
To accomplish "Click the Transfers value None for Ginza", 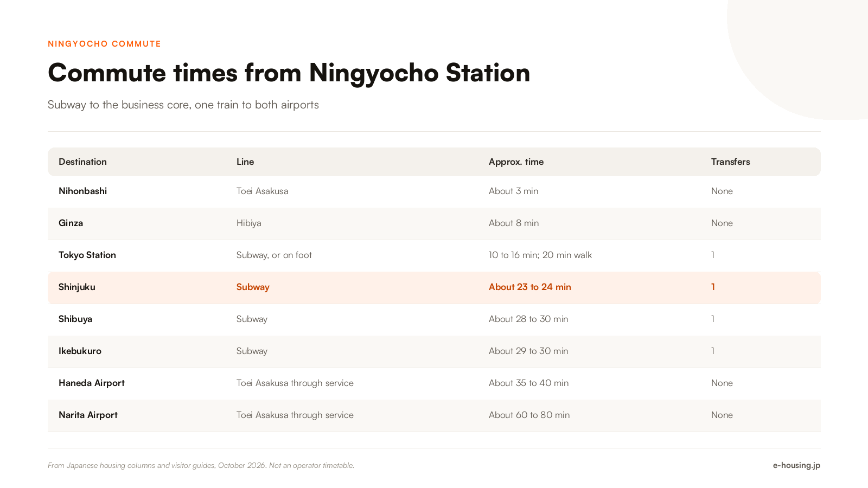I will point(722,223).
